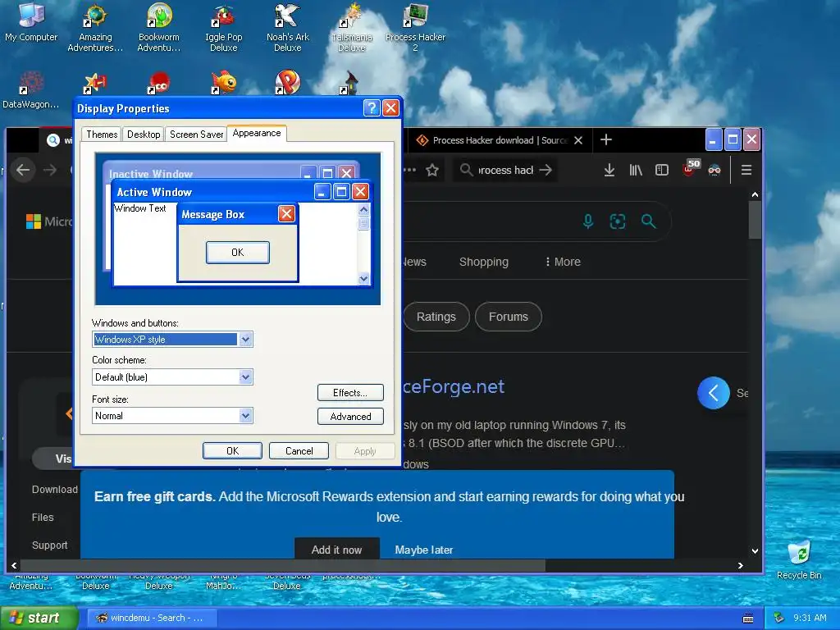
Task: Expand the Windows and buttons dropdown
Action: point(245,340)
